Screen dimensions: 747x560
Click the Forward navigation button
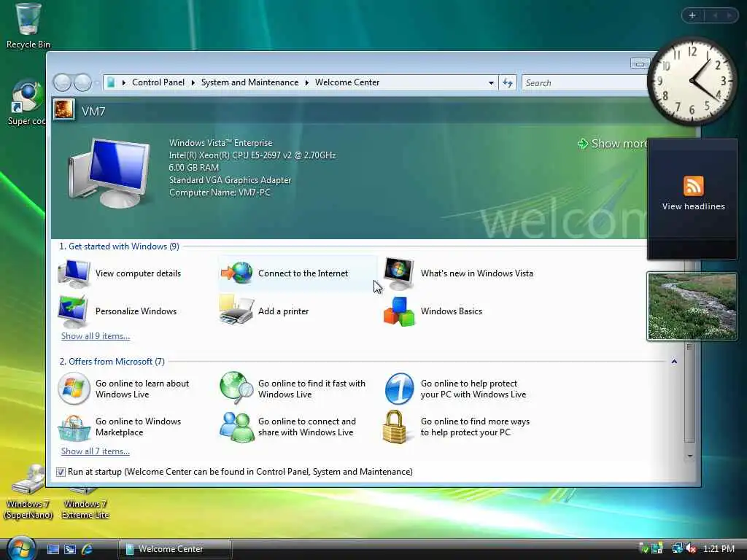point(83,83)
